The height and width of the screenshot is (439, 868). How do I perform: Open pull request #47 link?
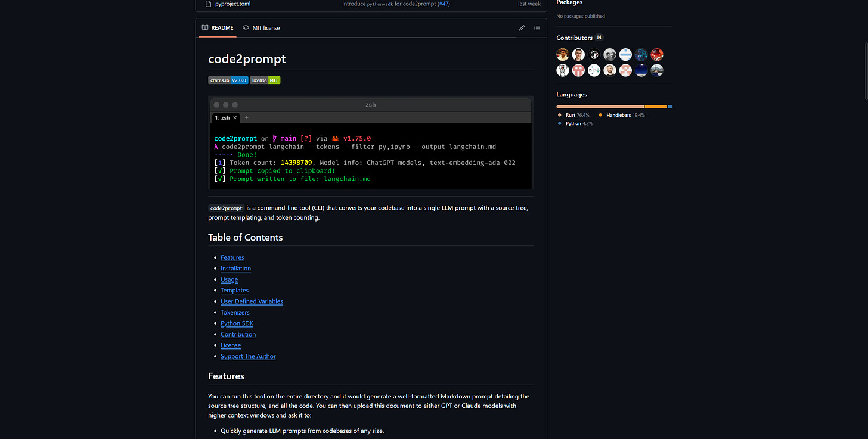point(444,4)
